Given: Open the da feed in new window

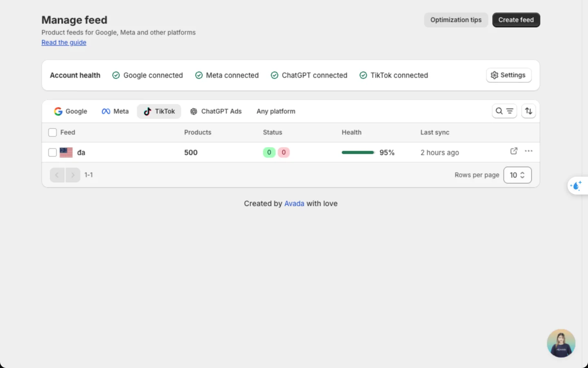Looking at the screenshot, I should [514, 151].
